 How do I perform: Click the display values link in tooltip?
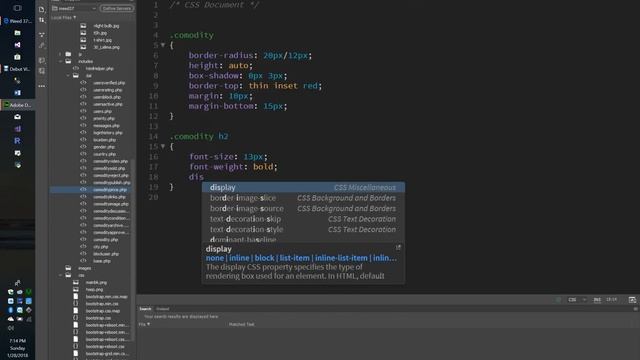point(301,258)
